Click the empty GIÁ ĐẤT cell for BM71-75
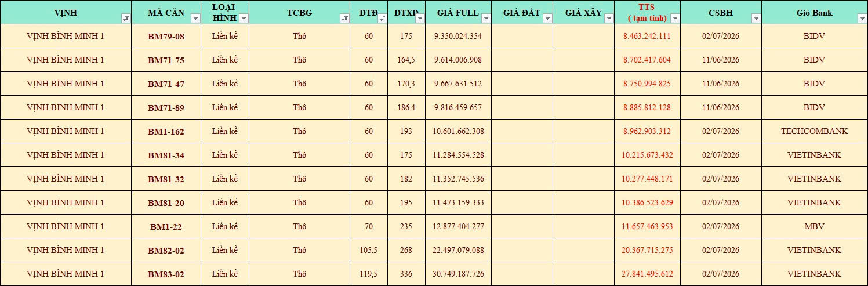Viewport: 868px width, 286px height. tap(522, 60)
